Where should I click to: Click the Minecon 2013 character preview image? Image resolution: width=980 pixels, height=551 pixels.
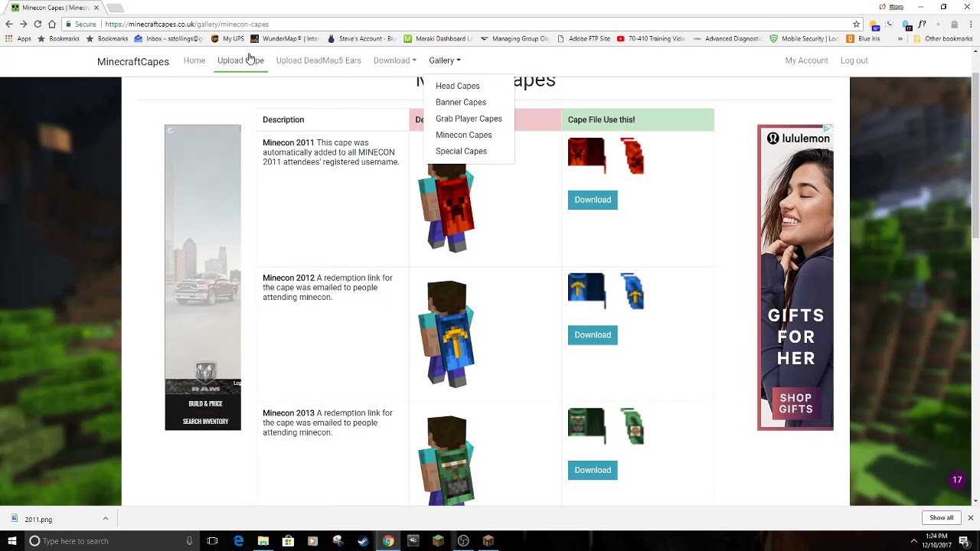tap(447, 459)
